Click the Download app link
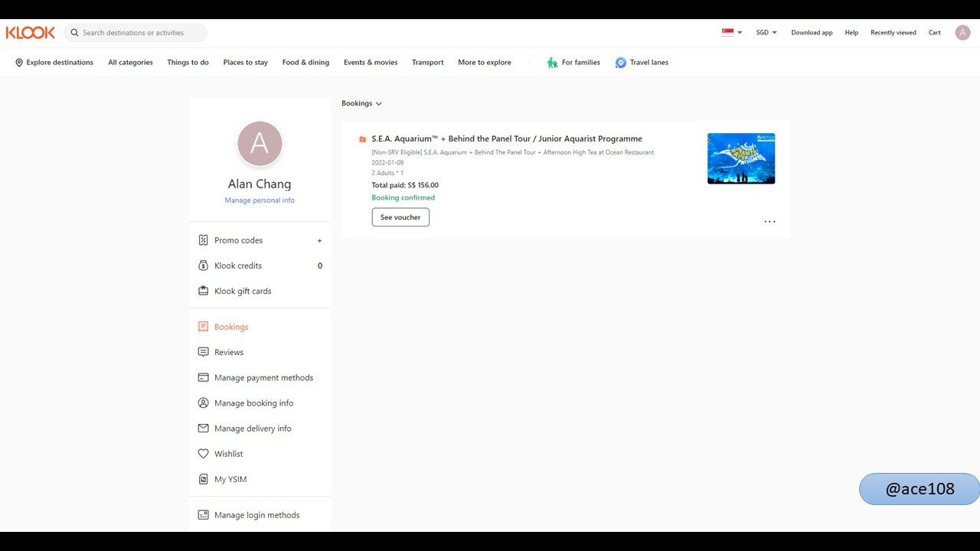980x551 pixels. (x=812, y=33)
